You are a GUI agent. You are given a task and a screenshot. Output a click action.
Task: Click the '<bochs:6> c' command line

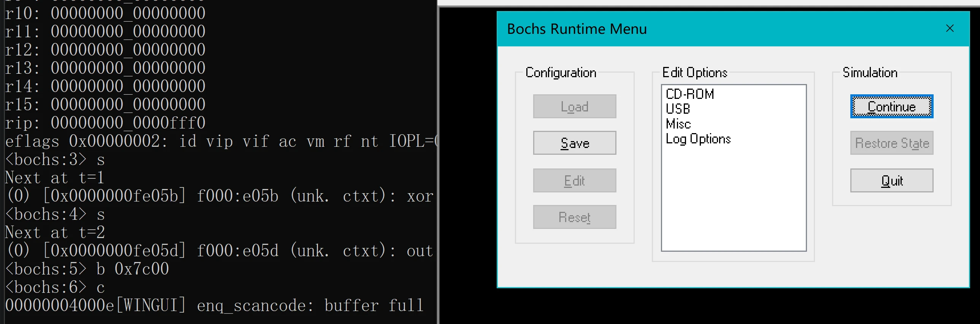[x=54, y=287]
